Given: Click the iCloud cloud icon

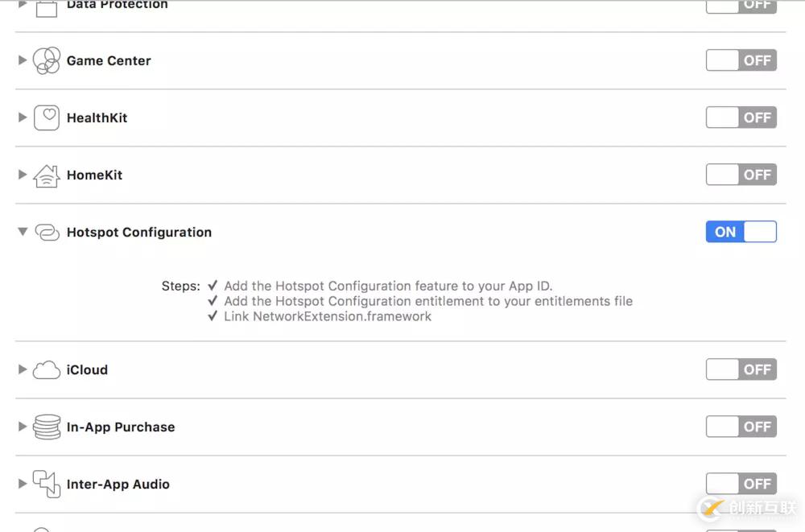Looking at the screenshot, I should (x=47, y=370).
